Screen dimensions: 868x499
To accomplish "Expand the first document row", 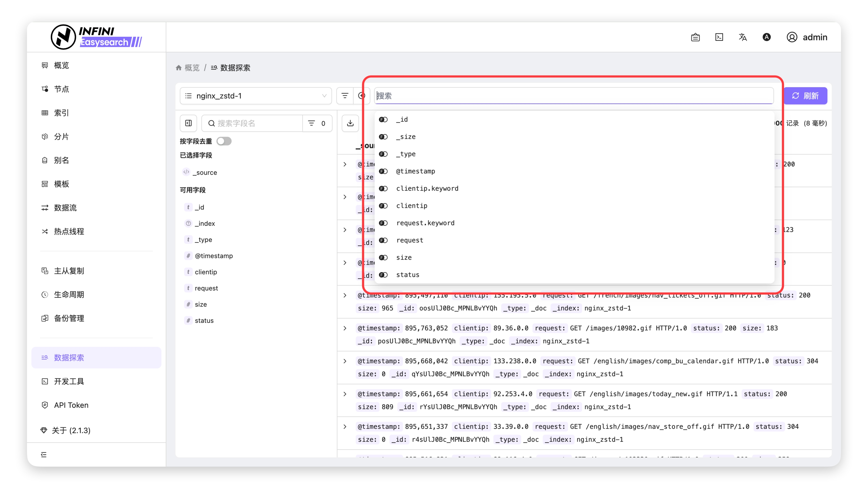I will click(x=345, y=165).
